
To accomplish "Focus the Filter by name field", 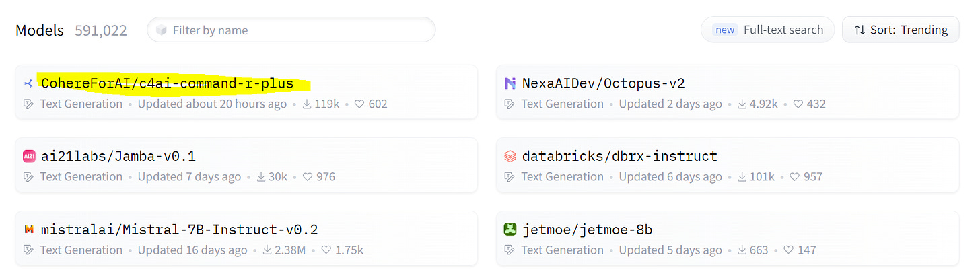I will pos(291,30).
